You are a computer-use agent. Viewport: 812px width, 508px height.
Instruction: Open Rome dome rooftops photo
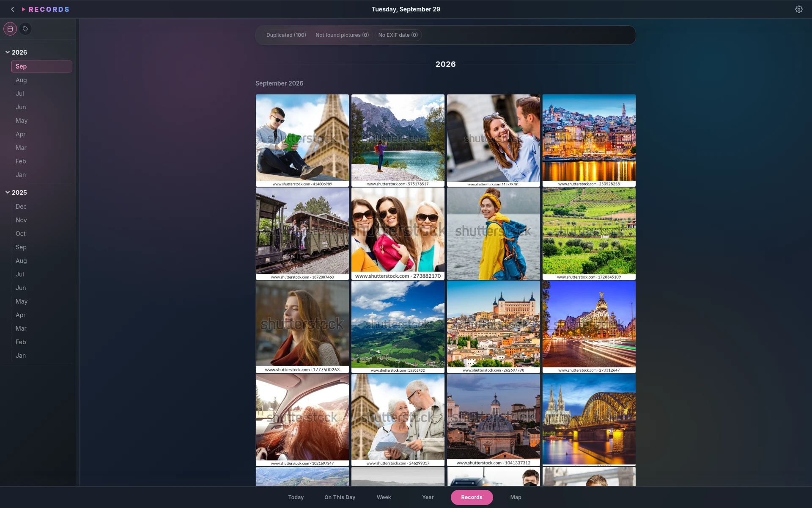(494, 420)
